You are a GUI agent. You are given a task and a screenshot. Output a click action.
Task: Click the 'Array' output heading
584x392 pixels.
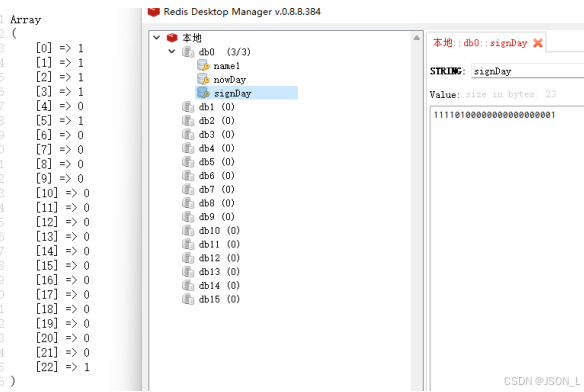point(26,20)
